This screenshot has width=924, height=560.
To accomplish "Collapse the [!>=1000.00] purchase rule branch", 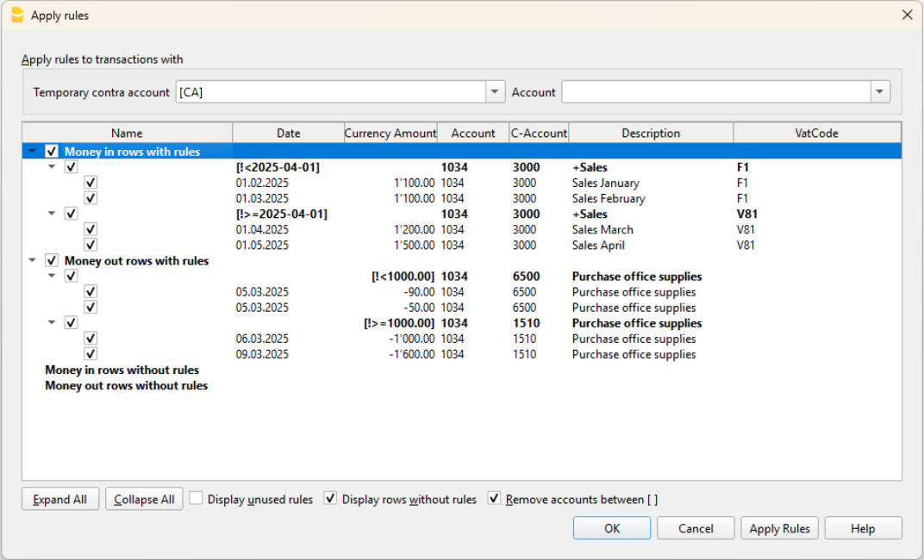I will tap(51, 322).
